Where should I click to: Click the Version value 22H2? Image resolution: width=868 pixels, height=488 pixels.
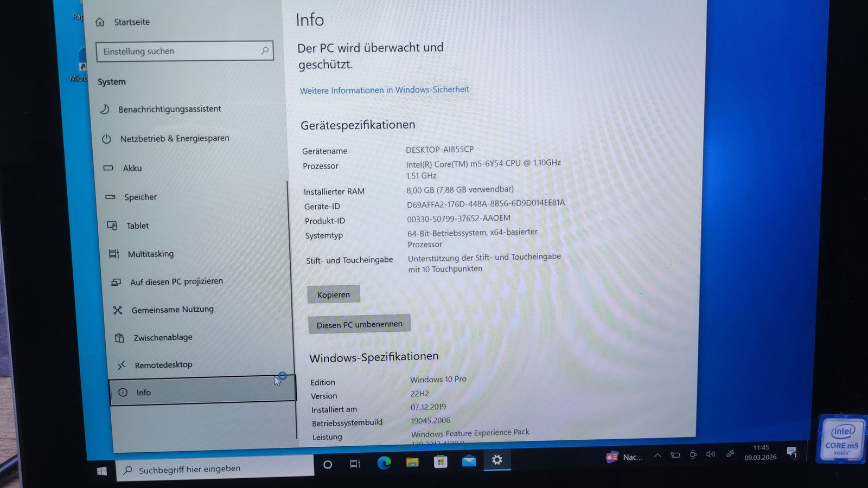point(420,394)
